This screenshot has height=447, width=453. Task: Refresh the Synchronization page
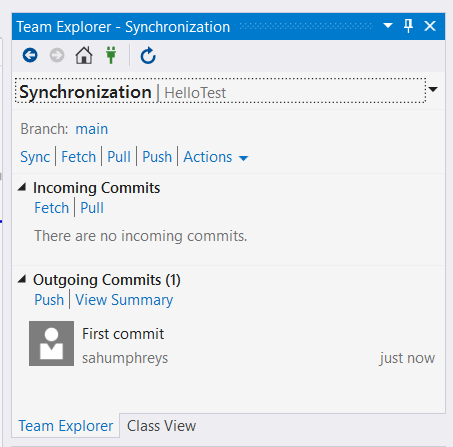coord(148,55)
